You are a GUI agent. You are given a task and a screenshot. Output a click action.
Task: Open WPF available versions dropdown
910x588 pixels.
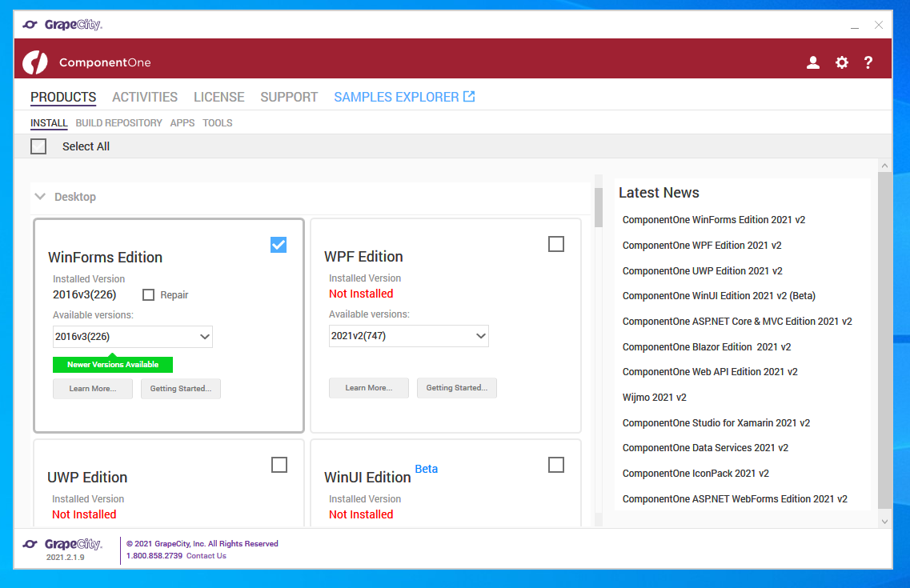coord(408,336)
